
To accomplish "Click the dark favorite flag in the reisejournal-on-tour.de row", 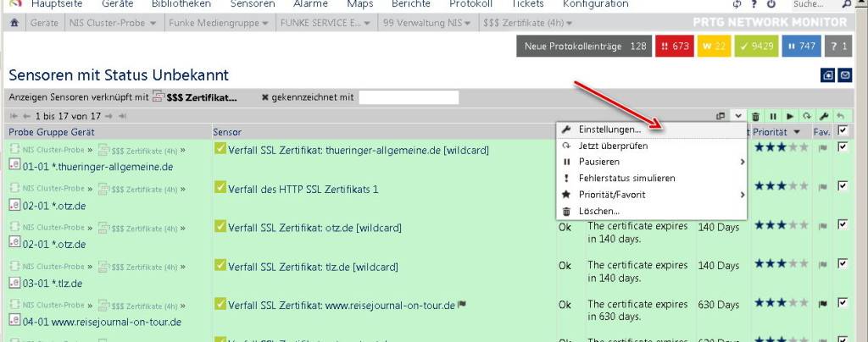I will click(x=822, y=303).
